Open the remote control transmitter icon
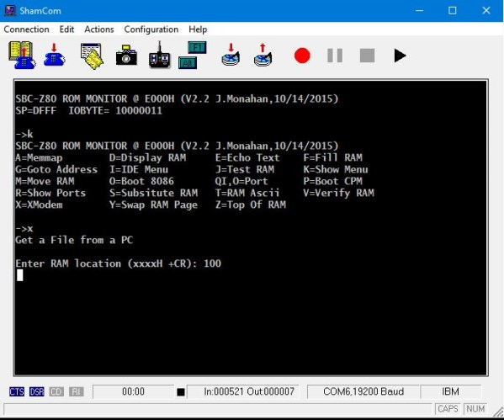Viewport: 504px width, 420px height. [159, 55]
